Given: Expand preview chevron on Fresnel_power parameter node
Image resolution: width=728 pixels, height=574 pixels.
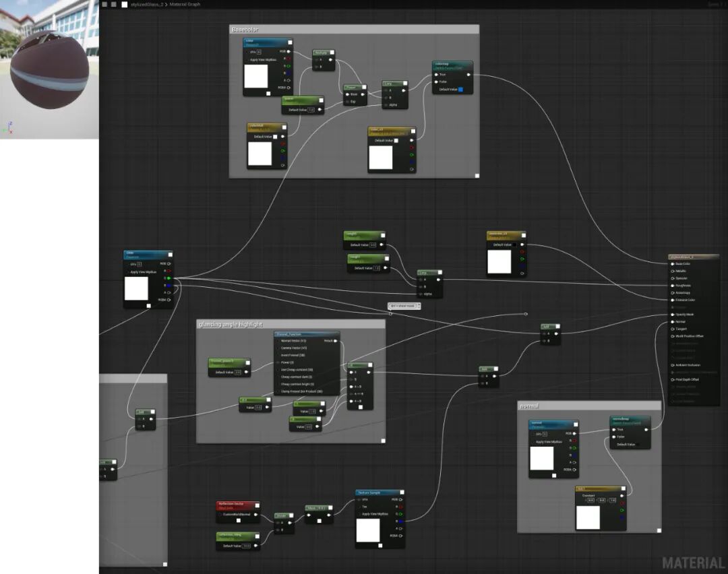Looking at the screenshot, I should pos(248,363).
